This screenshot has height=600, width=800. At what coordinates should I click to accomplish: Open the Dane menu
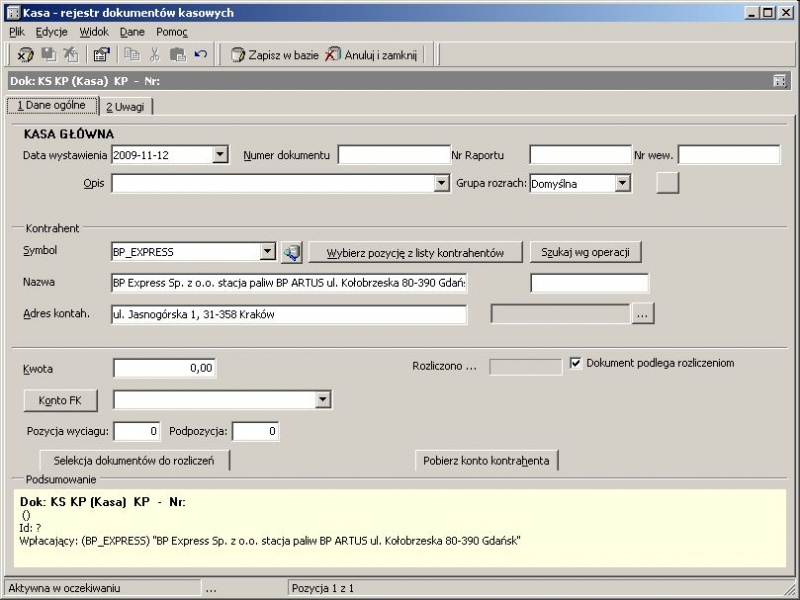pyautogui.click(x=132, y=32)
